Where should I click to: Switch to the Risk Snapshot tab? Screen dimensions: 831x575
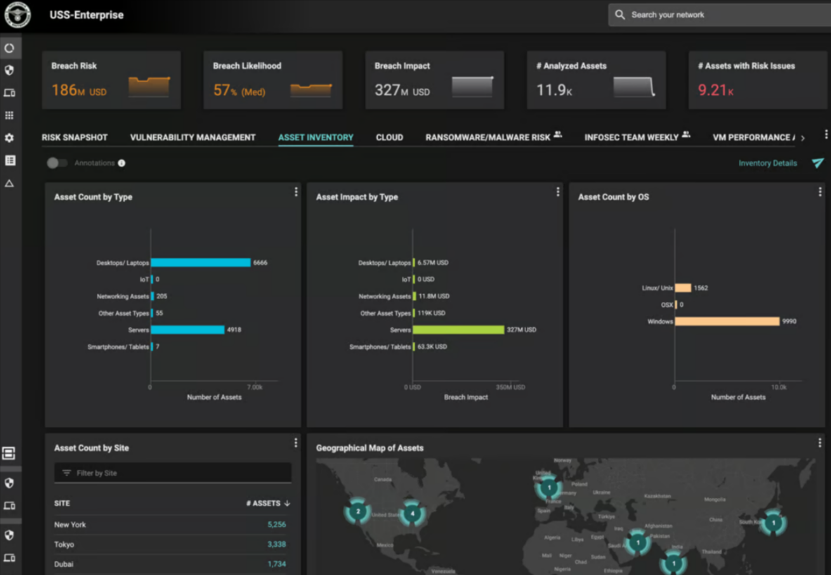pos(75,137)
